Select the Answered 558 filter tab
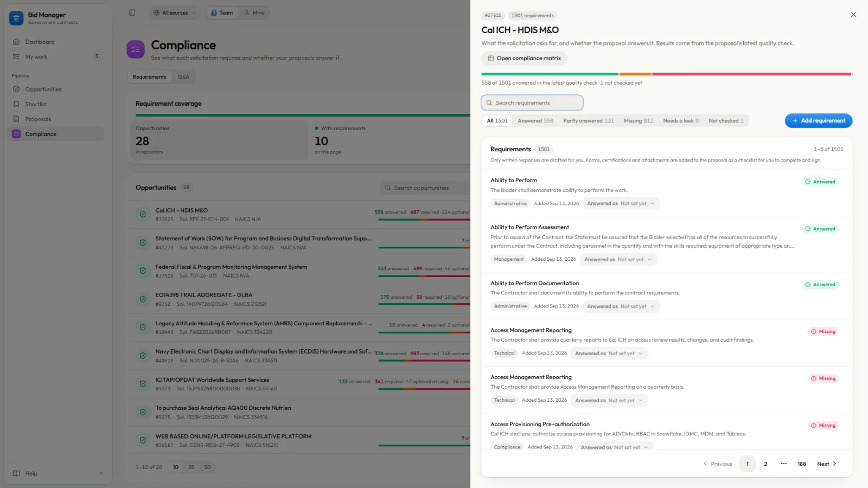 [535, 120]
